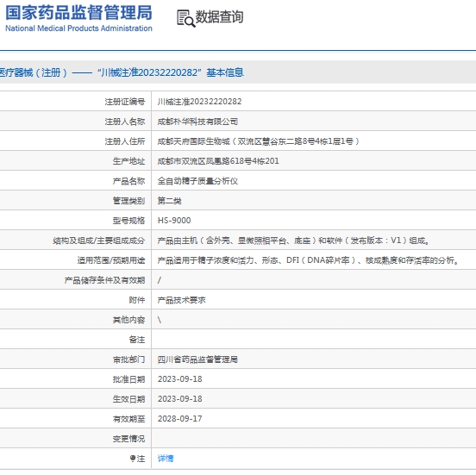Click the 备注 label
Screen dimensions: 476x475
[x=137, y=340]
